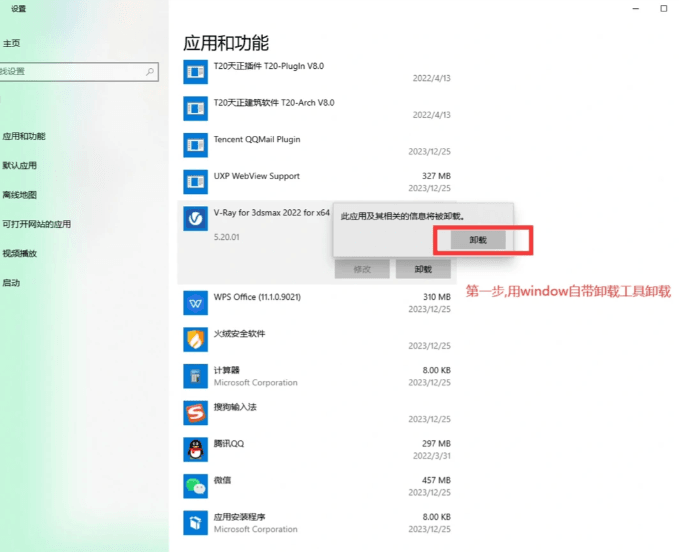Focus the settings search input field
679x552 pixels.
click(79, 71)
